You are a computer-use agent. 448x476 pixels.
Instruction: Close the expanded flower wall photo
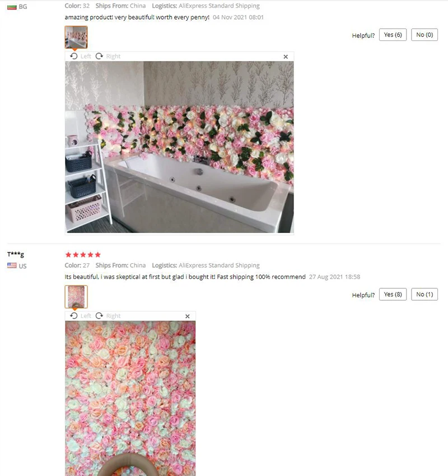tap(188, 316)
